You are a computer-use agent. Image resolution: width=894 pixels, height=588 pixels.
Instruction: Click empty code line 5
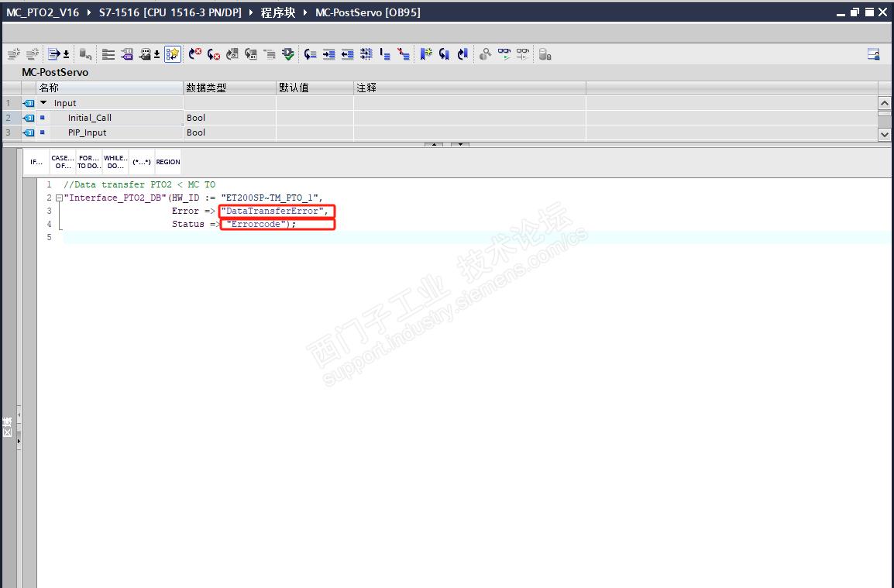[476, 237]
